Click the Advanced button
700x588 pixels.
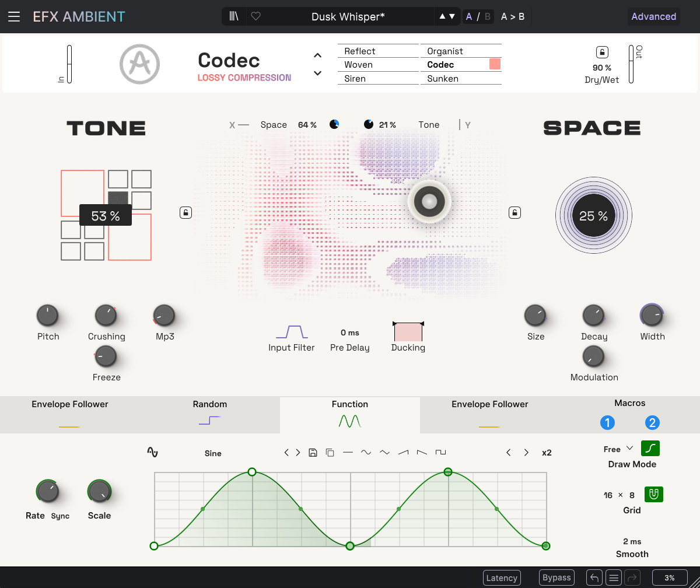[x=653, y=16]
